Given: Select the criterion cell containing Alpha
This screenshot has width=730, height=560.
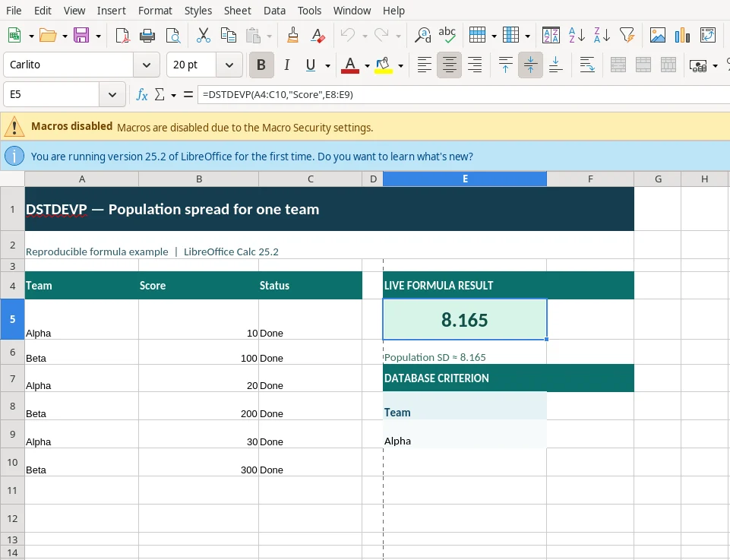Looking at the screenshot, I should tap(465, 435).
